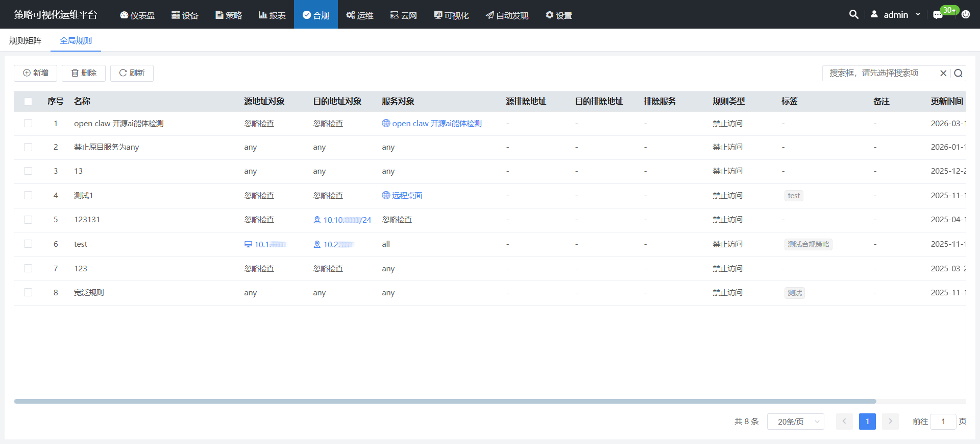
Task: Switch to the 规则矩阵 tab
Action: coord(25,40)
